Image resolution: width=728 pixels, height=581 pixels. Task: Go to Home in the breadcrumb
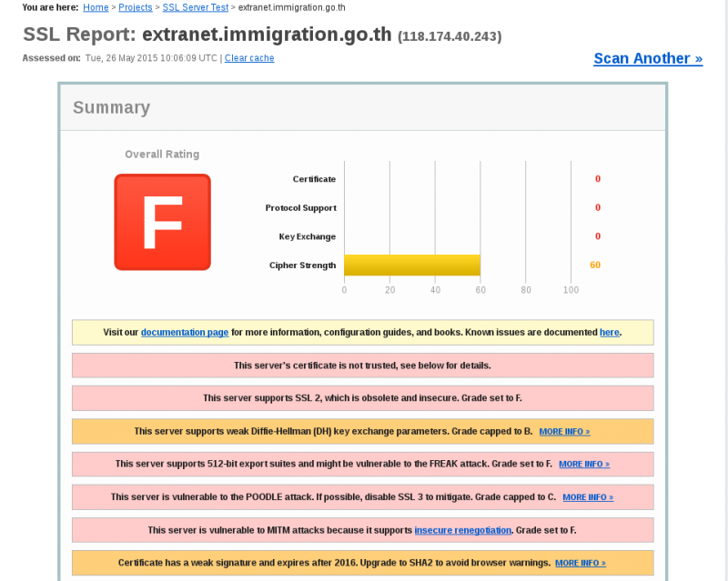click(x=96, y=7)
